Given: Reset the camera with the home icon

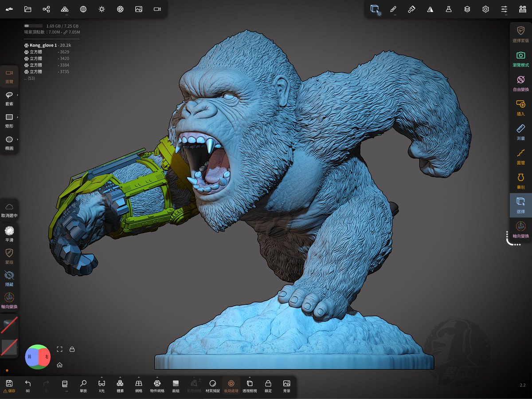Looking at the screenshot, I should pos(59,365).
